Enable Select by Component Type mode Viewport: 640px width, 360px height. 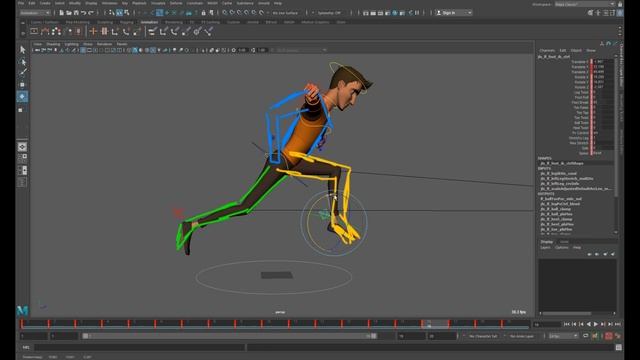[127, 13]
